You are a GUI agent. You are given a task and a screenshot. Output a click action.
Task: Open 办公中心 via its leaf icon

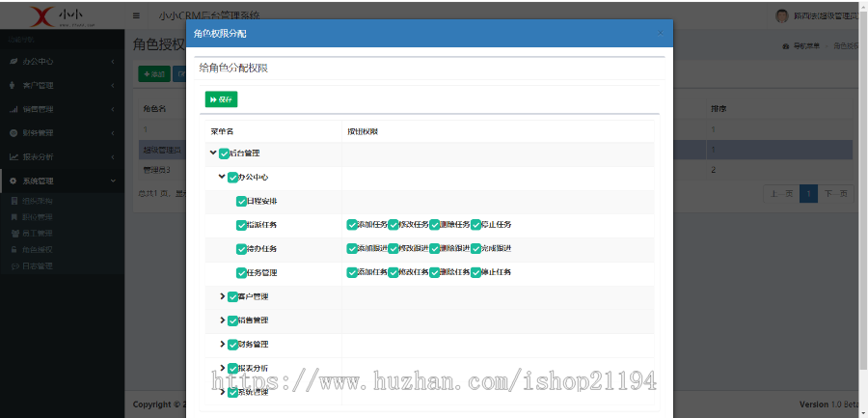(x=14, y=62)
